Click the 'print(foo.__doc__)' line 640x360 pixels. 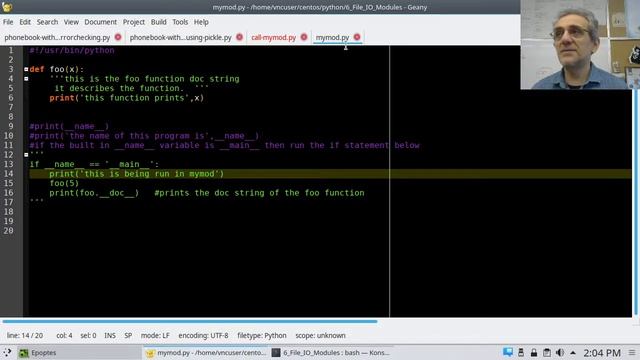coord(94,193)
